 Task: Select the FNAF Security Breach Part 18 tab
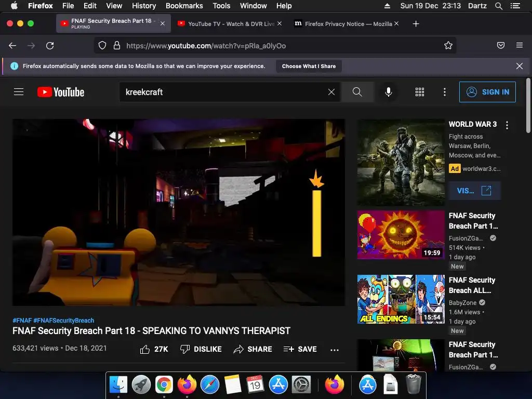[x=113, y=23]
